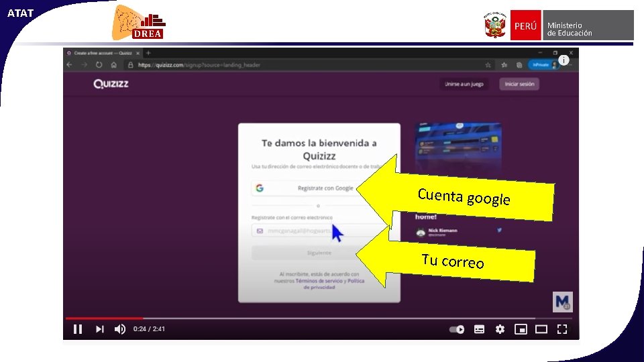Screen dimensions: 644x362
Task: Click the InPrivate profile badge
Action: click(x=543, y=65)
